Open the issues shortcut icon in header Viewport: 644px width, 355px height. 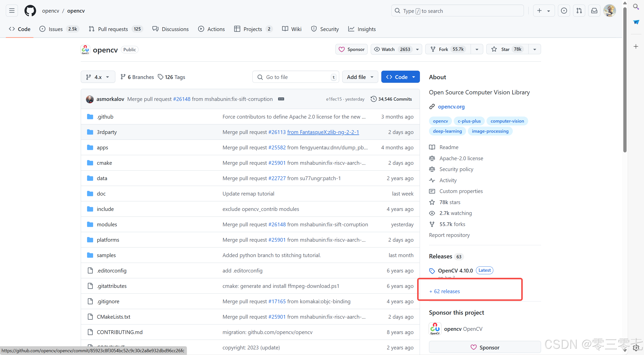[x=564, y=11]
